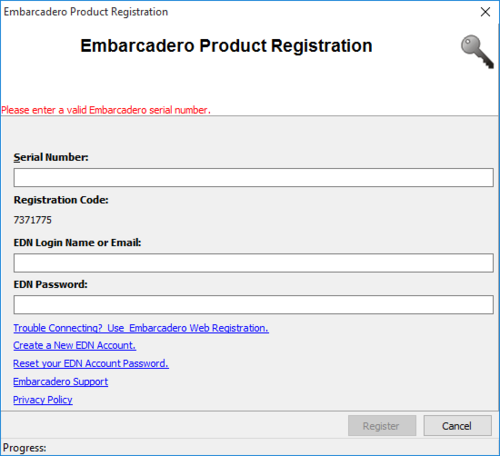Click the EDN Login Name or Email label
This screenshot has width=500, height=456.
pyautogui.click(x=77, y=243)
